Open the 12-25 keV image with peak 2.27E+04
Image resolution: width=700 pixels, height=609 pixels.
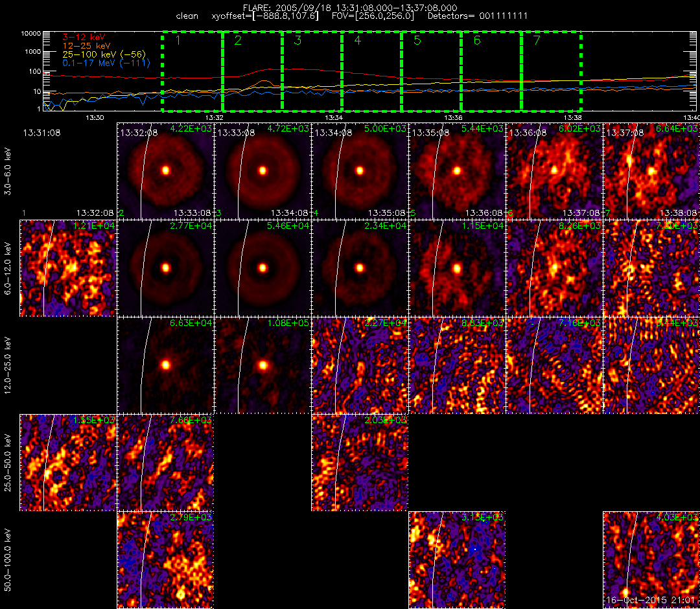[360, 365]
